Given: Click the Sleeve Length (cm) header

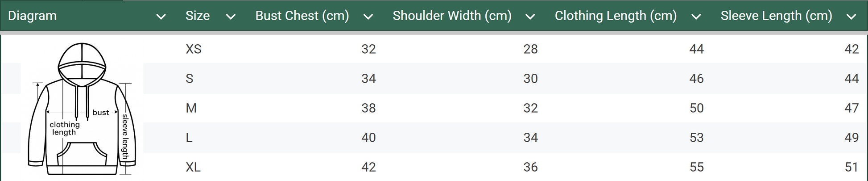Looking at the screenshot, I should (776, 16).
